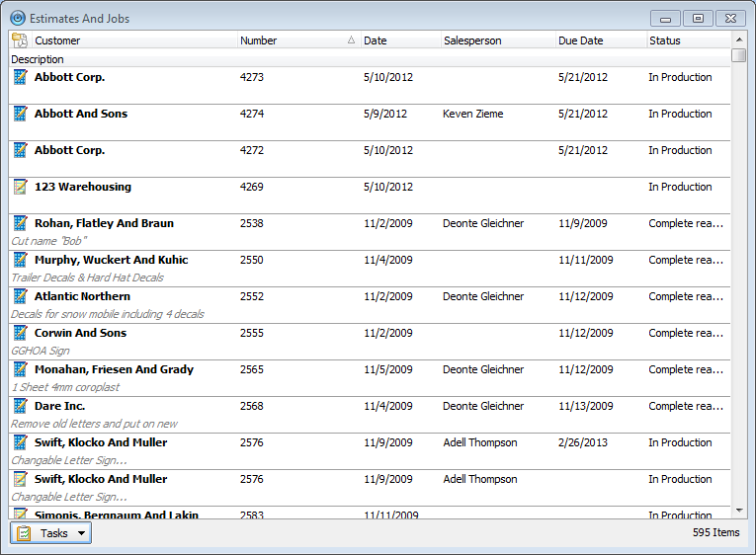Click the estimate icon next to 123 Warehousing
Image resolution: width=756 pixels, height=555 pixels.
pos(20,187)
